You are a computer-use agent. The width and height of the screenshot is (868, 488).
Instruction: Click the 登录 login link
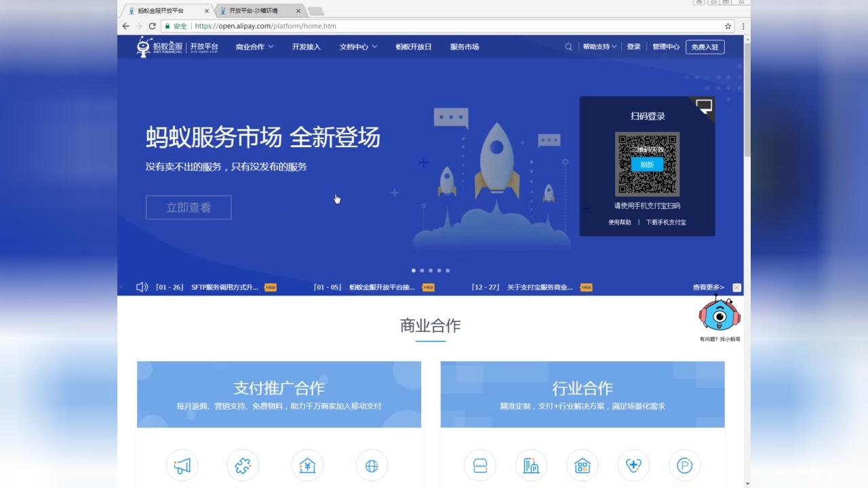pyautogui.click(x=633, y=47)
